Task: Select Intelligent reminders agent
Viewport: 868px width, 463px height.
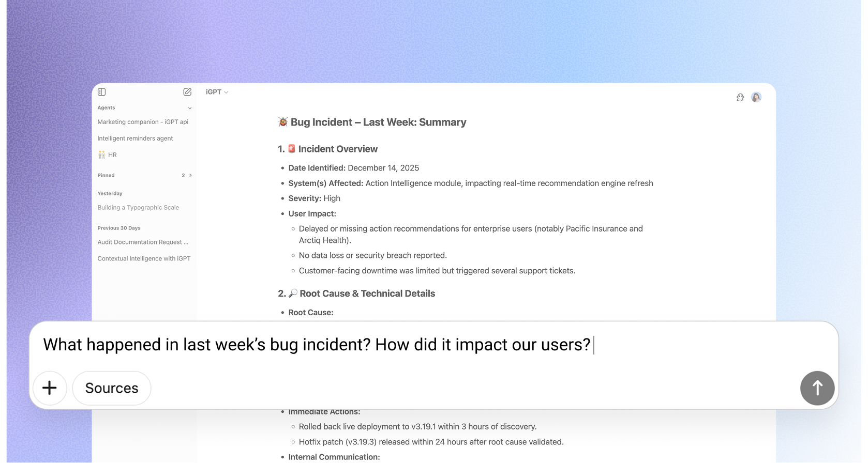Action: coord(135,138)
